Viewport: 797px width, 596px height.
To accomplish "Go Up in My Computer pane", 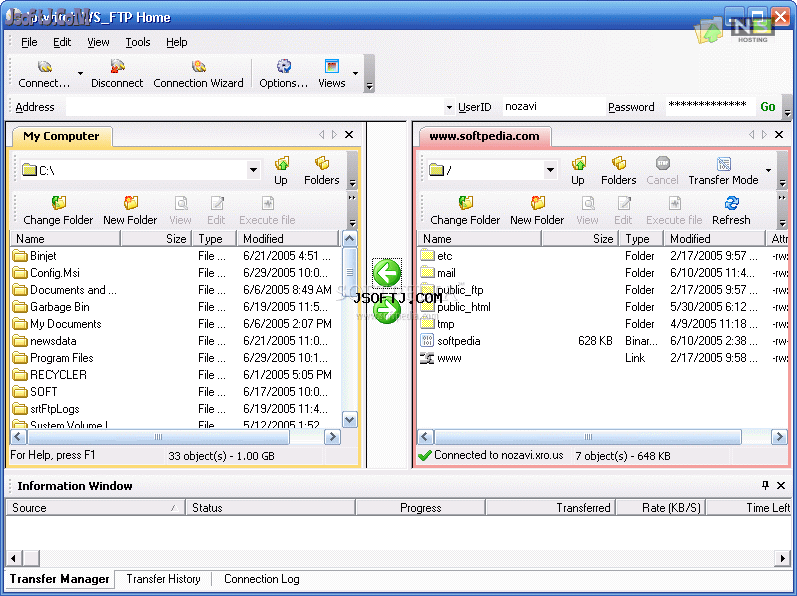I will pos(281,171).
